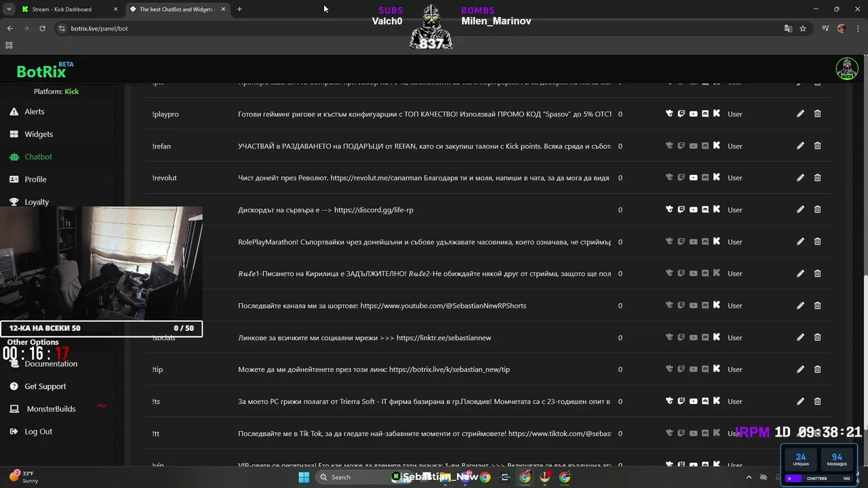Delete the !refan command
Image resolution: width=868 pixels, height=488 pixels.
point(817,146)
